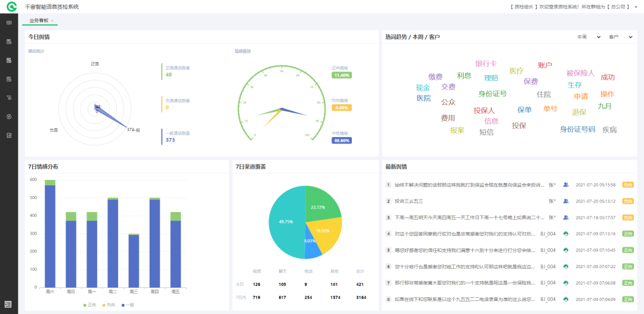Click the 负向 tag on the 05:15:58 row
Screen dimensions: 644x314
pyautogui.click(x=627, y=185)
